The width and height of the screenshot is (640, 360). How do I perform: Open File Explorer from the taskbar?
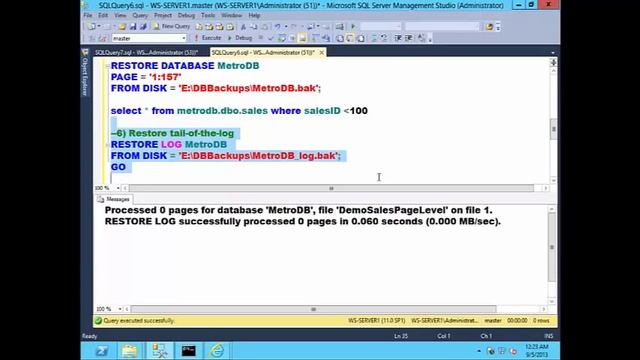pyautogui.click(x=129, y=351)
